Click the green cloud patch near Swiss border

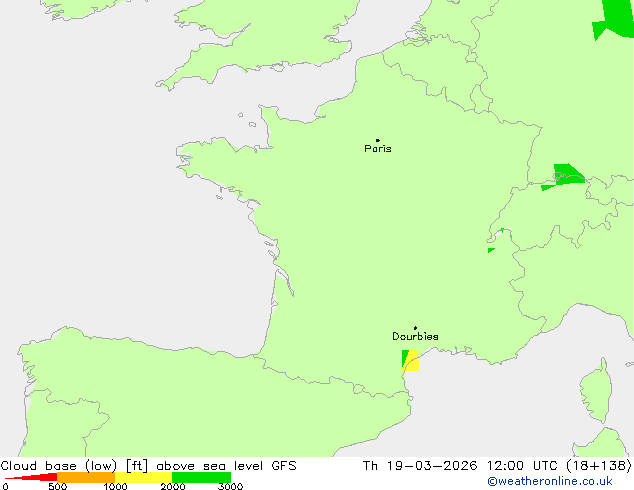[x=568, y=175]
